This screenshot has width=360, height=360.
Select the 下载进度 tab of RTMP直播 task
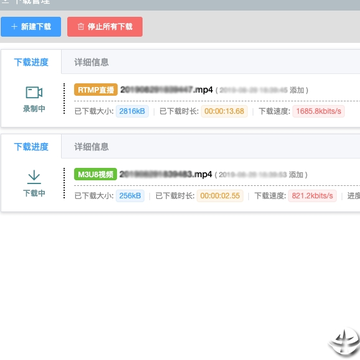[x=31, y=62]
